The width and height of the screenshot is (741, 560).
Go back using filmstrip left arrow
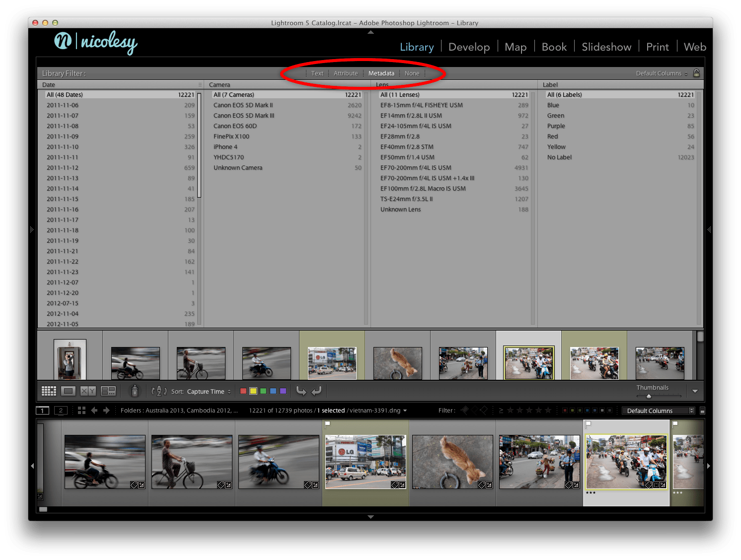(x=94, y=411)
